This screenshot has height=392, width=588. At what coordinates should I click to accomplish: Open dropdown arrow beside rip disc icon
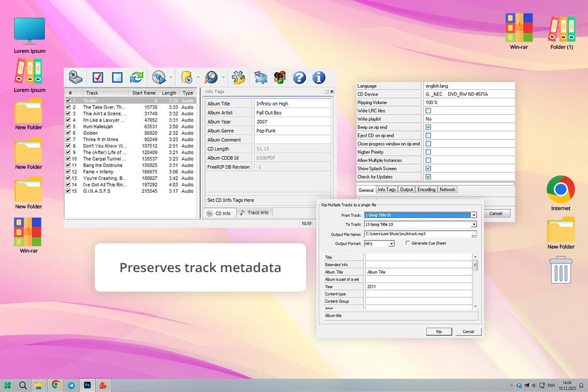click(x=171, y=77)
